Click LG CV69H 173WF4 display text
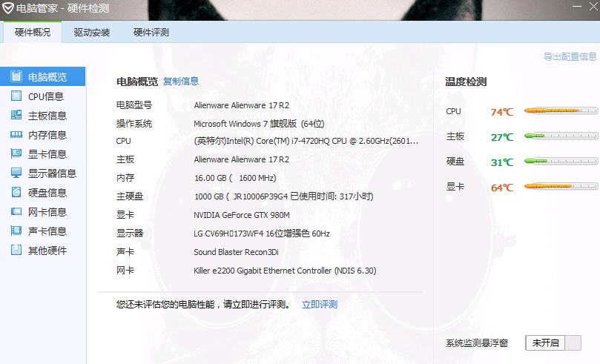Viewport: 600px width, 364px height. click(x=262, y=234)
